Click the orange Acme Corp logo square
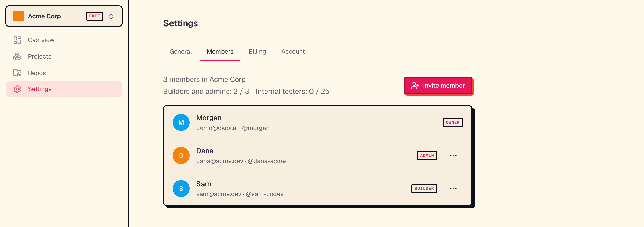Viewport: 644px width, 227px height. coord(18,16)
